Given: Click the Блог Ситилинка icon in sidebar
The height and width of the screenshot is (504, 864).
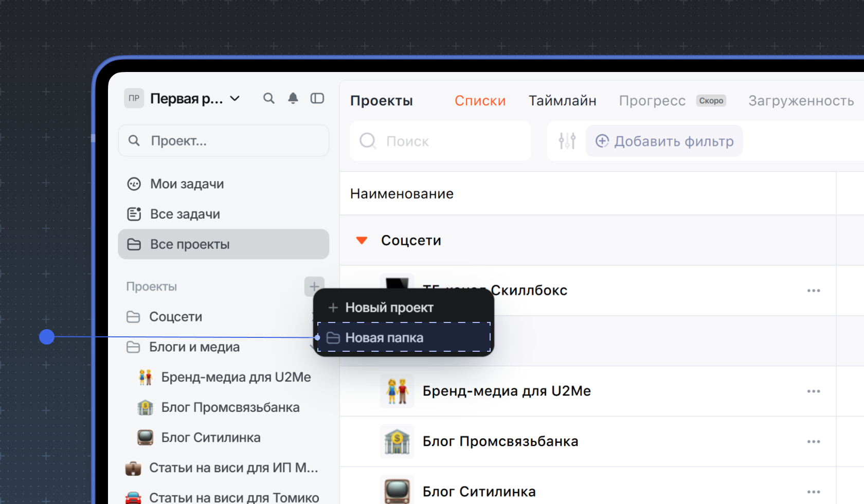Looking at the screenshot, I should 146,438.
